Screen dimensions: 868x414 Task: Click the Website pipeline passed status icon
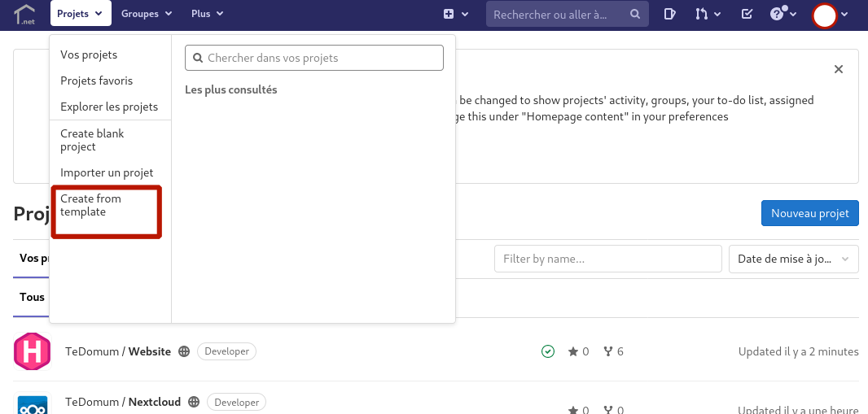point(548,351)
